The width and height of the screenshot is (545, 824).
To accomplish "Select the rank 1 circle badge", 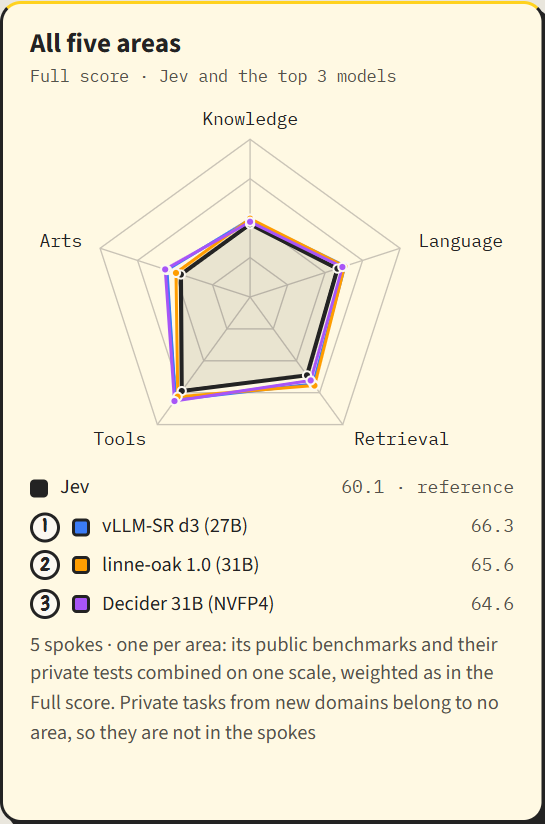I will tap(45, 527).
